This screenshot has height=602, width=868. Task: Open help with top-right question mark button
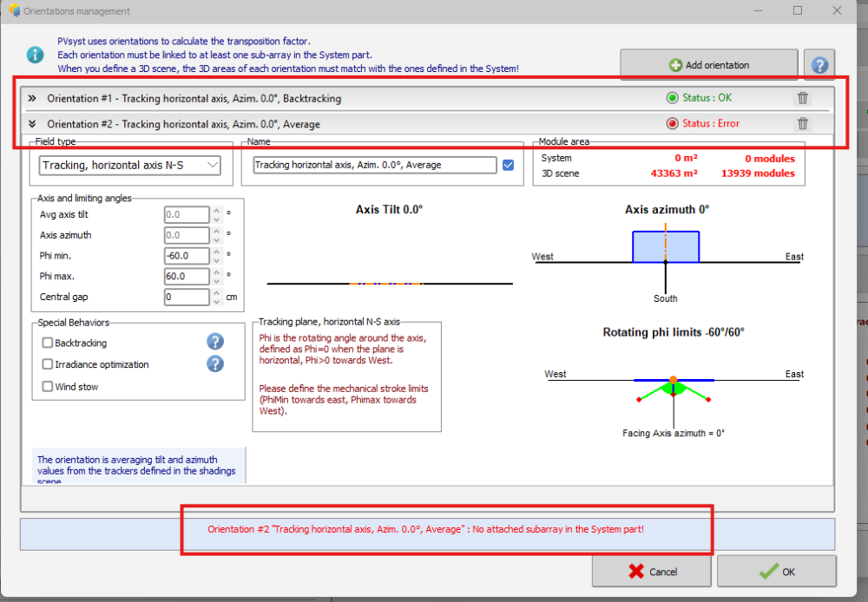819,65
